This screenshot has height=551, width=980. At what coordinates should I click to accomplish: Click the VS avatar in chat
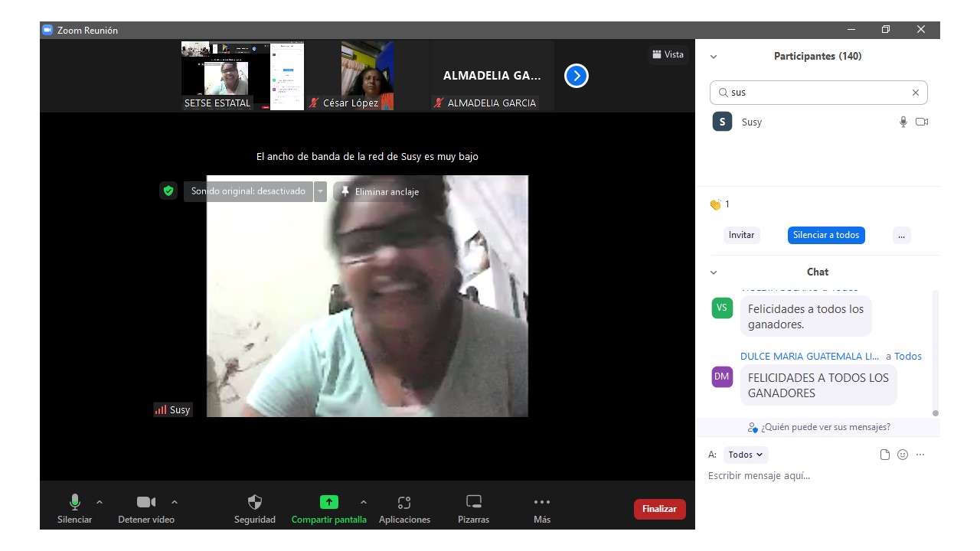[x=722, y=308]
